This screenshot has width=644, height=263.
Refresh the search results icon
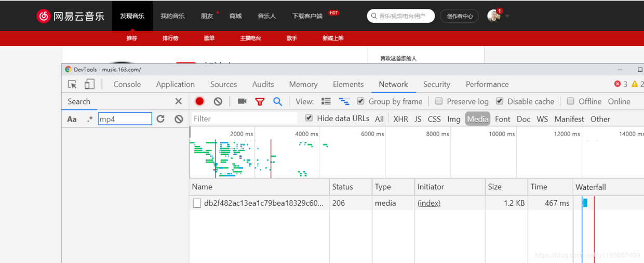click(160, 119)
